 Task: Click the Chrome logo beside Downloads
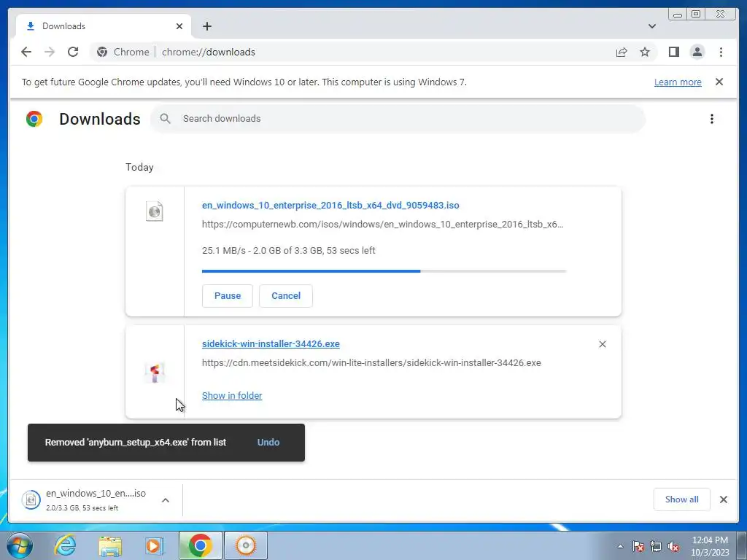34,119
